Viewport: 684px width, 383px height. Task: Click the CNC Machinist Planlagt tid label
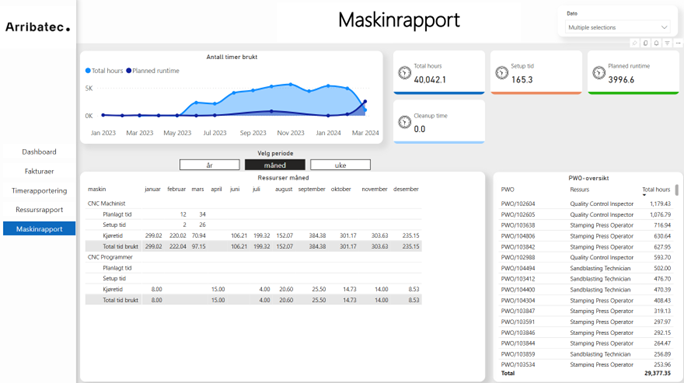click(x=117, y=214)
